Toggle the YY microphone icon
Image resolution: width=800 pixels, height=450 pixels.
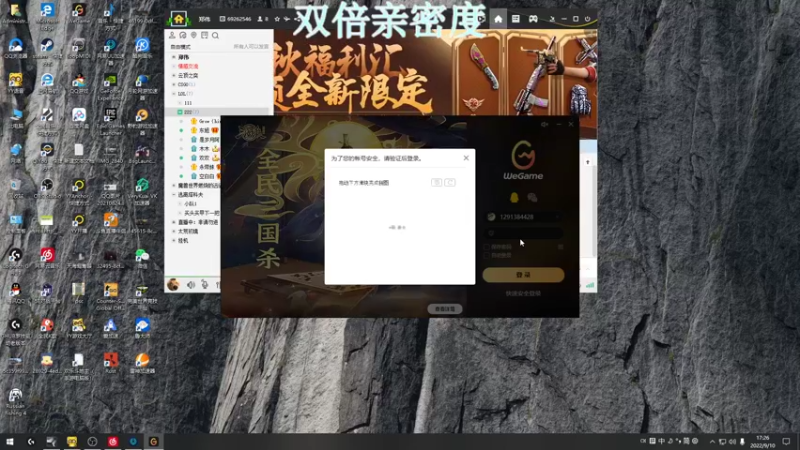[x=205, y=285]
